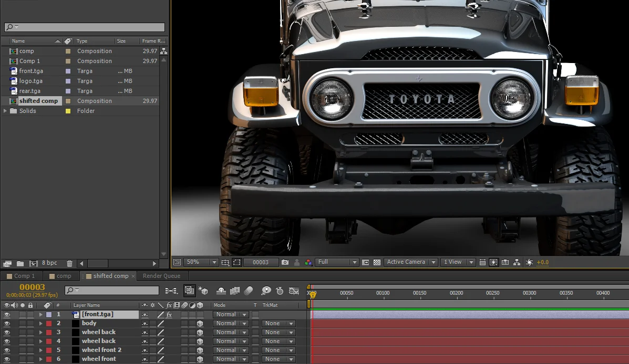Click the 'Always preview this view' icon
The height and width of the screenshot is (364, 629).
177,262
